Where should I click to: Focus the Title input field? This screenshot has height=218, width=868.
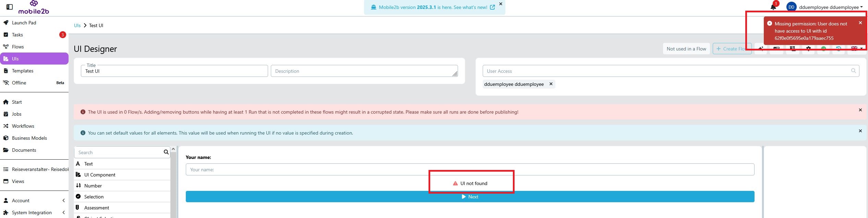[x=174, y=71]
